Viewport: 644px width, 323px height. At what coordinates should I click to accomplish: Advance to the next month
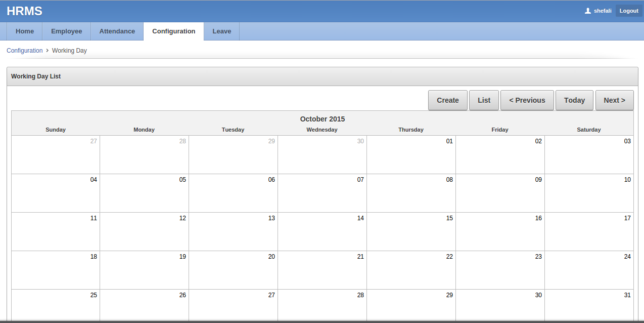614,100
